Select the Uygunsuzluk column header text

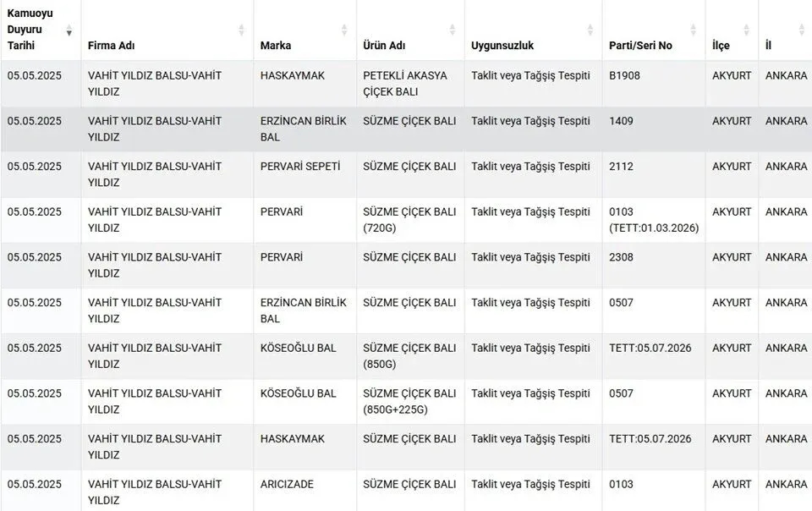(x=502, y=46)
